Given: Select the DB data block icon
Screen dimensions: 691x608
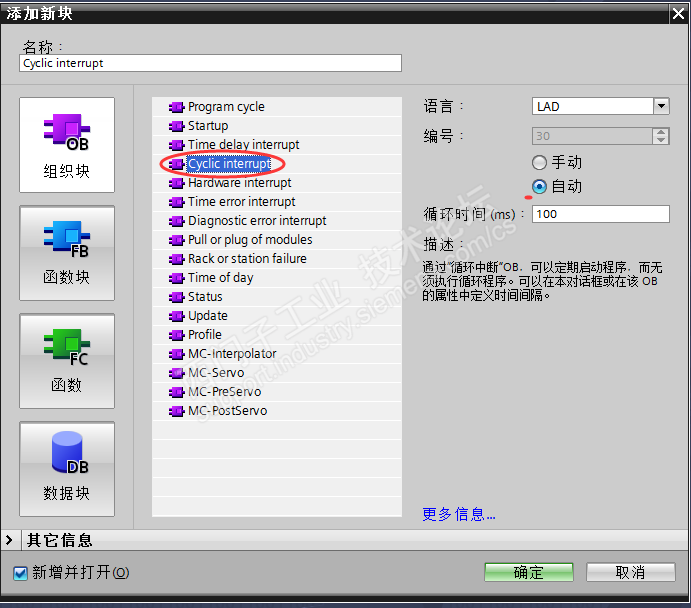Looking at the screenshot, I should point(67,469).
